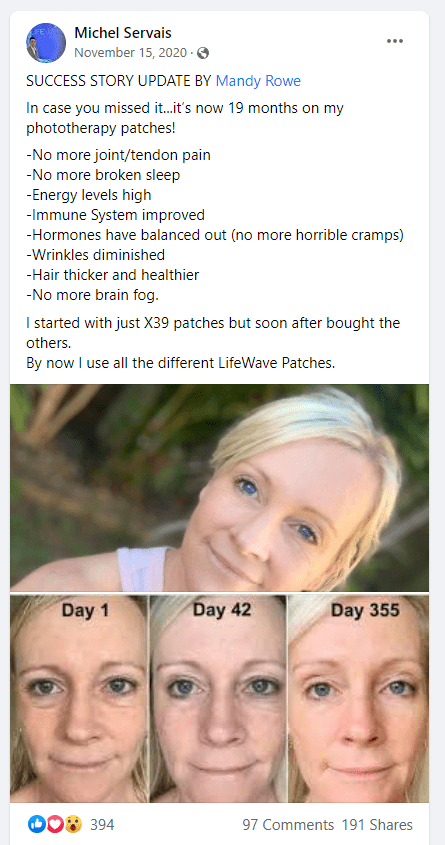This screenshot has height=845, width=445.
Task: Click the SUCCESS STORY UPDATE BY heading text
Action: pyautogui.click(x=119, y=81)
